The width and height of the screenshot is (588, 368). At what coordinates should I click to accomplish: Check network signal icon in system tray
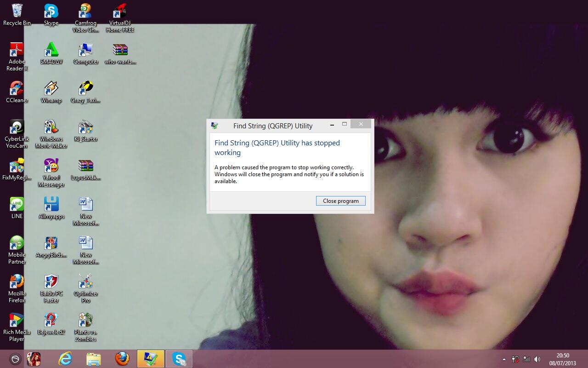[526, 359]
